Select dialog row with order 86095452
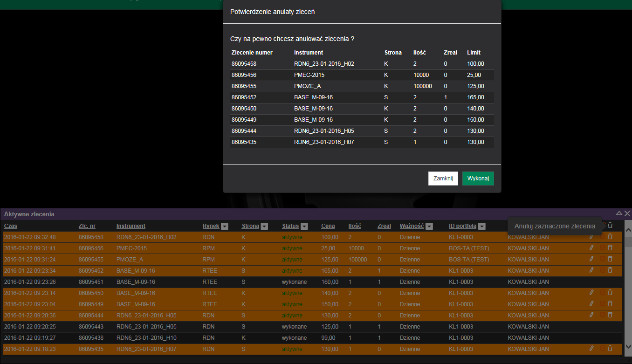Viewport: 632px width, 364px height. tap(362, 97)
